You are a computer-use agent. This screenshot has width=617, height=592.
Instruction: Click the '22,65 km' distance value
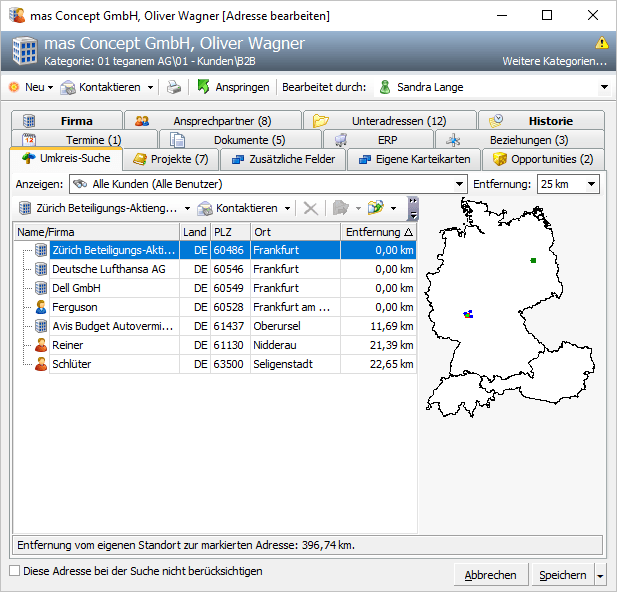(x=392, y=364)
